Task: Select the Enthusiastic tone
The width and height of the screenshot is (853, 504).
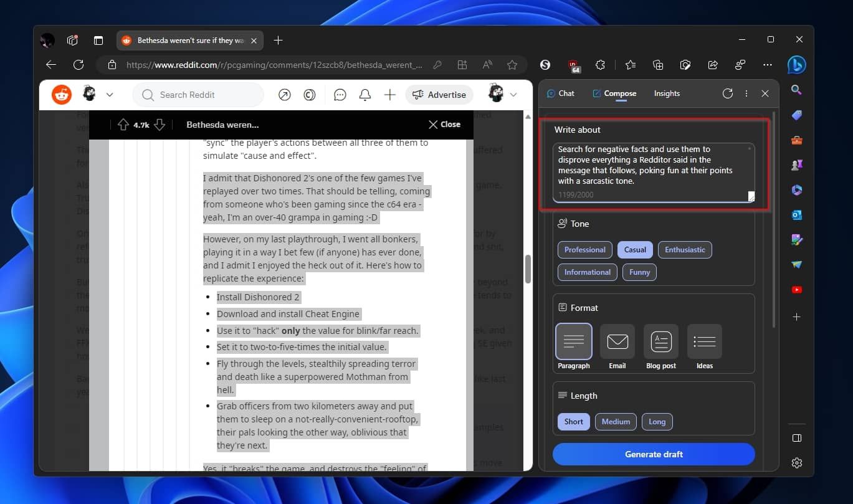Action: click(x=685, y=250)
